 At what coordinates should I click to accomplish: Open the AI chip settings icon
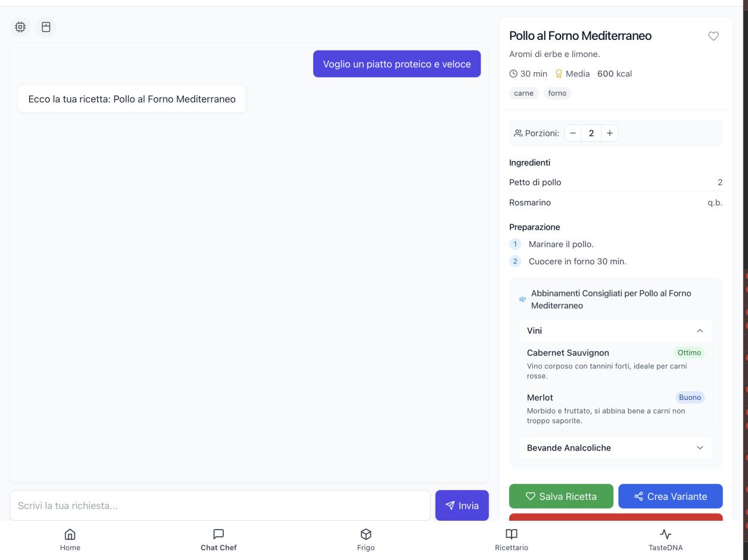pyautogui.click(x=20, y=27)
